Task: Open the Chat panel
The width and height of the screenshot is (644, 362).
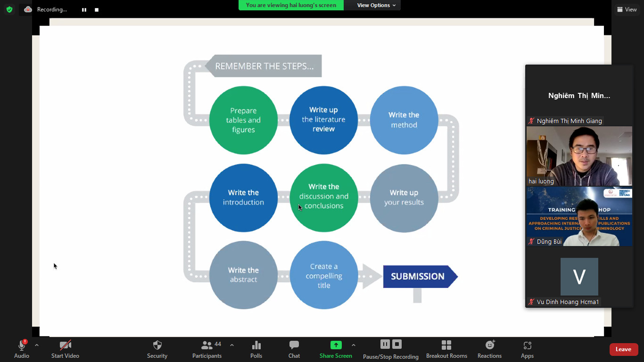Action: click(294, 349)
